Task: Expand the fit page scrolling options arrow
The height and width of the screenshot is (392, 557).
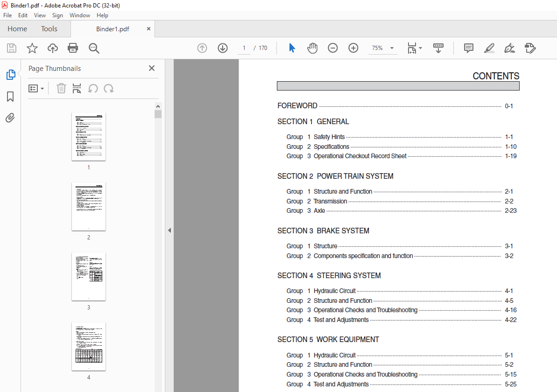Action: [x=421, y=48]
